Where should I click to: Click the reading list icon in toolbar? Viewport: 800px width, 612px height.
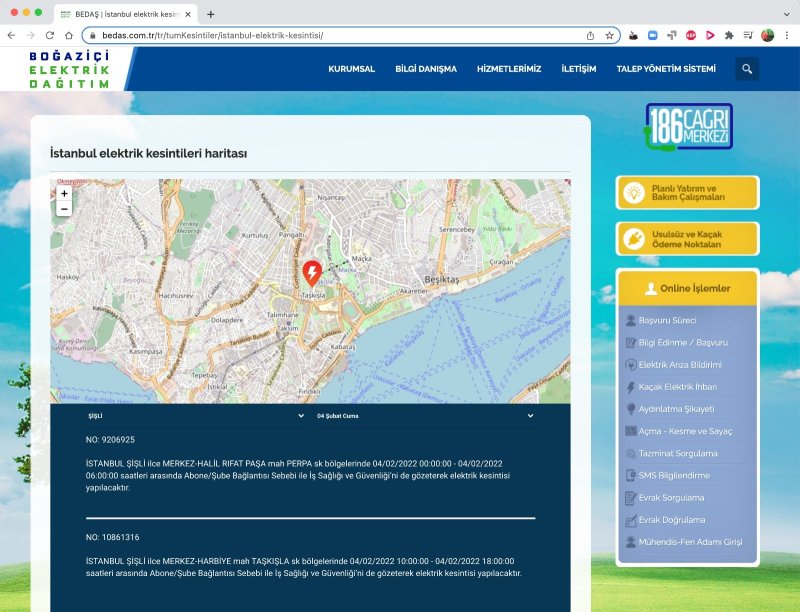click(748, 35)
